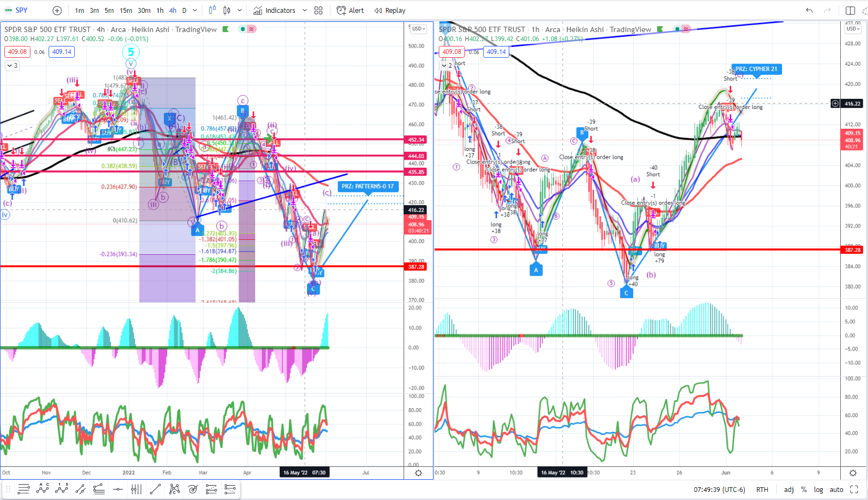Click the 416.22 crosshair price plus button
This screenshot has height=500, width=868.
(x=835, y=104)
